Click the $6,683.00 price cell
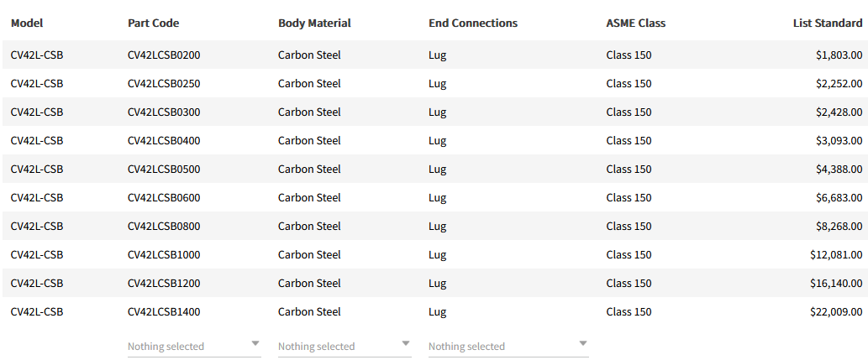This screenshot has width=868, height=360. (x=839, y=198)
